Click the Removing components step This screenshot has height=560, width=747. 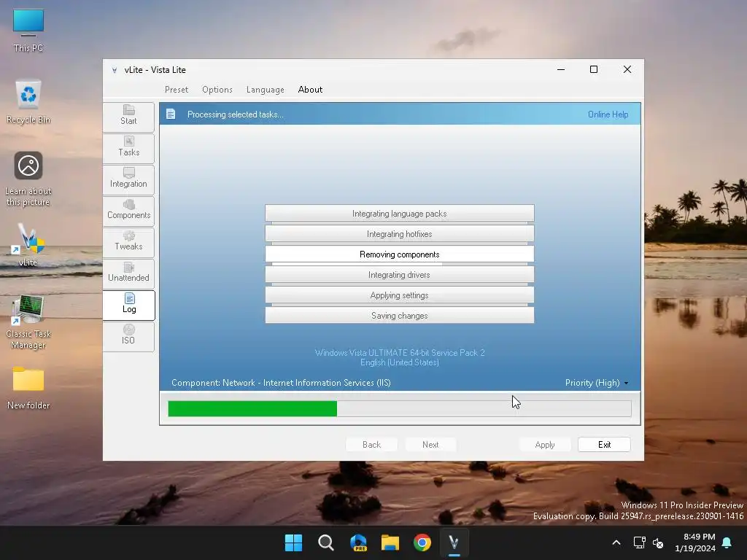(x=399, y=254)
